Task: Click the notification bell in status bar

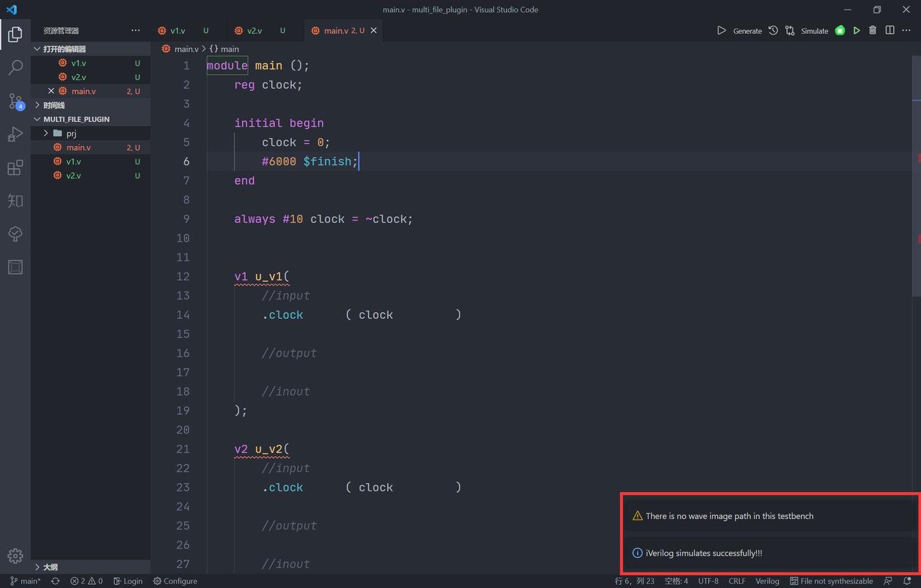Action: pyautogui.click(x=907, y=581)
